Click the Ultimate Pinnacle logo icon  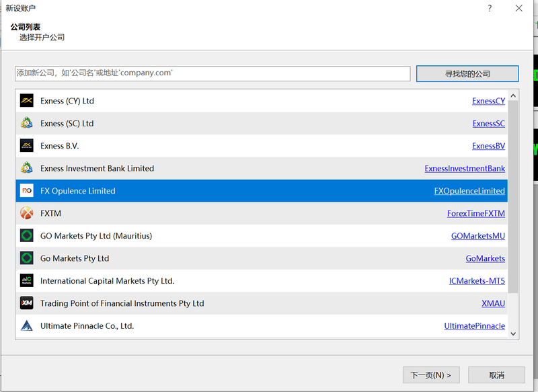(x=26, y=325)
